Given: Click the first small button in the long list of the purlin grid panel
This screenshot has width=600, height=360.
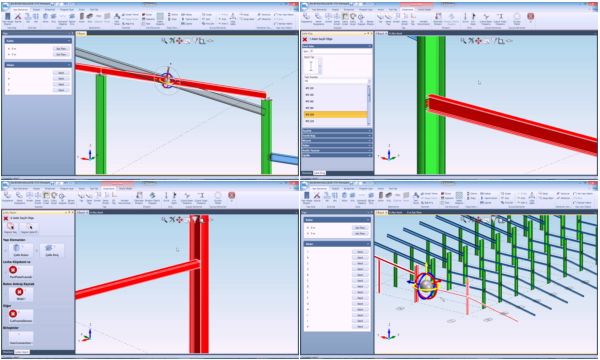Looking at the screenshot, I should [x=360, y=252].
